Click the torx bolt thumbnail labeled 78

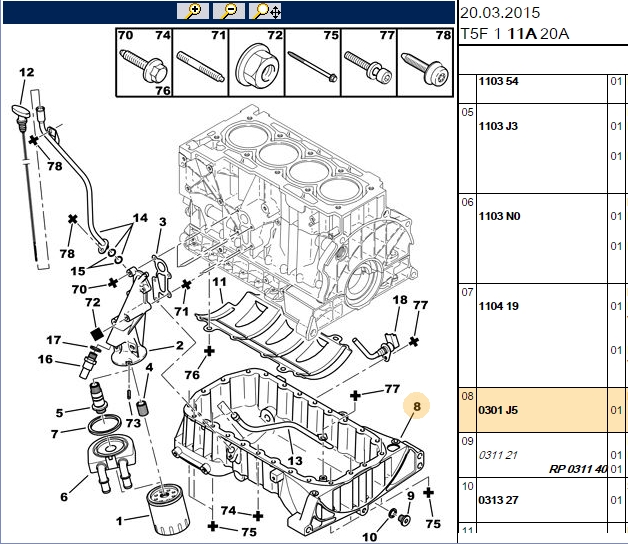(x=425, y=62)
